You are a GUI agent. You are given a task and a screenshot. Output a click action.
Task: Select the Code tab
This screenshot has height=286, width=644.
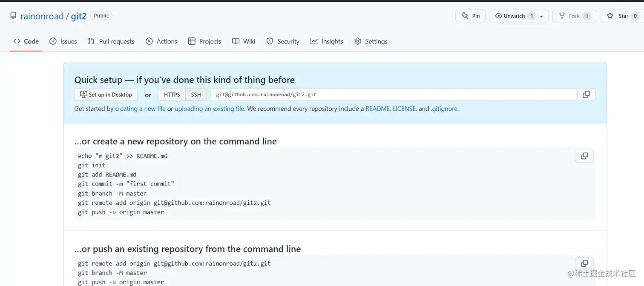pyautogui.click(x=26, y=41)
